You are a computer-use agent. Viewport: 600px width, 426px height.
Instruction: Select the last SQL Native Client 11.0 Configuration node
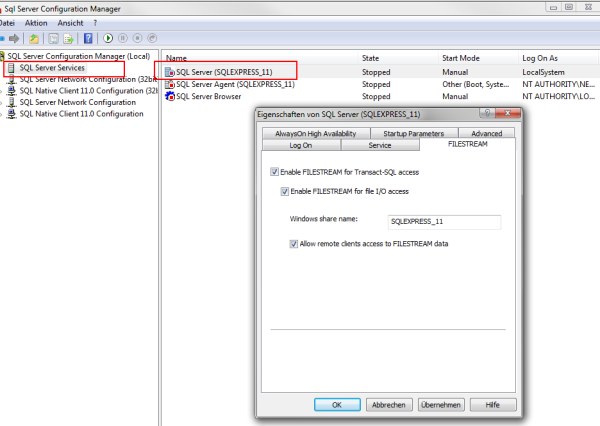click(82, 114)
